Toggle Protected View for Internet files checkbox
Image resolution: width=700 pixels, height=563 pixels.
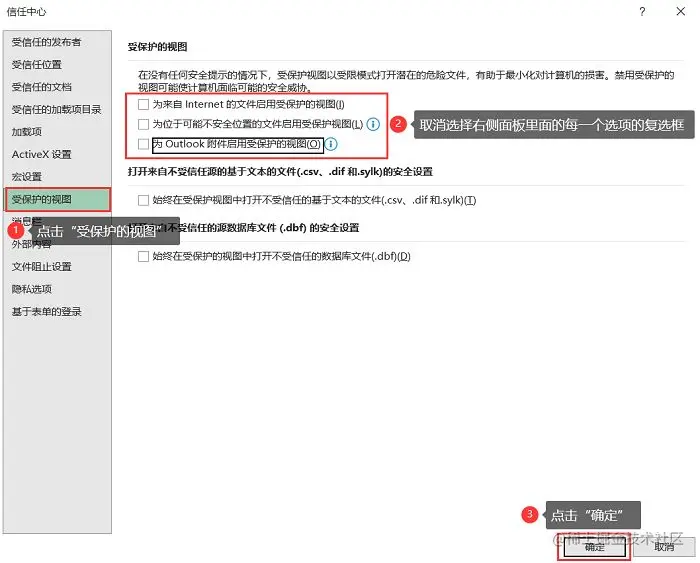click(143, 104)
